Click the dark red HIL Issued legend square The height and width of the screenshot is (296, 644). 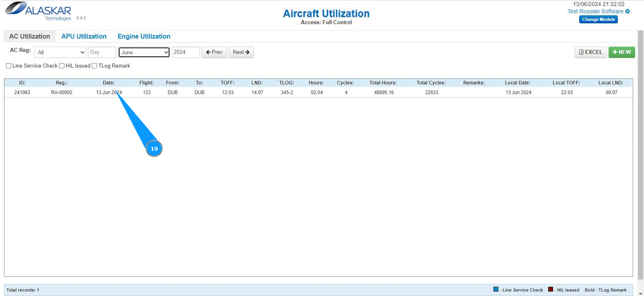coord(551,289)
